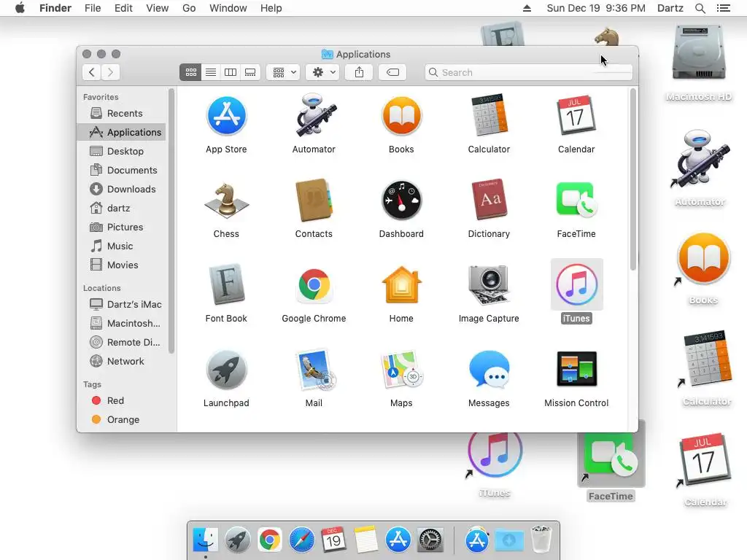Screen dimensions: 747x560
Task: Open Safari from the Dock
Action: point(301,540)
